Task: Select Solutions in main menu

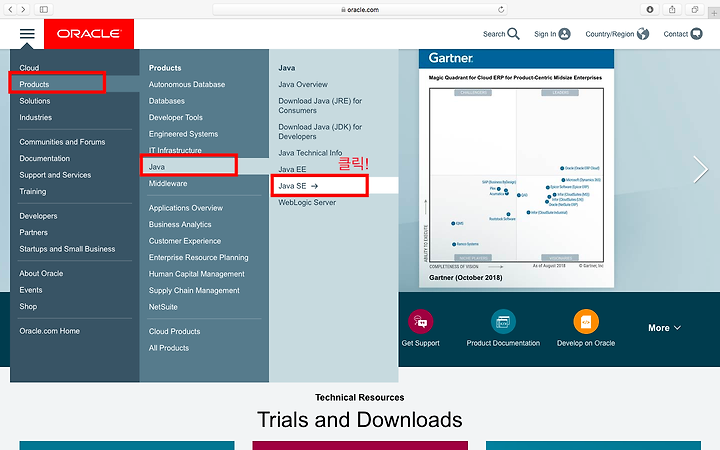Action: 35,101
